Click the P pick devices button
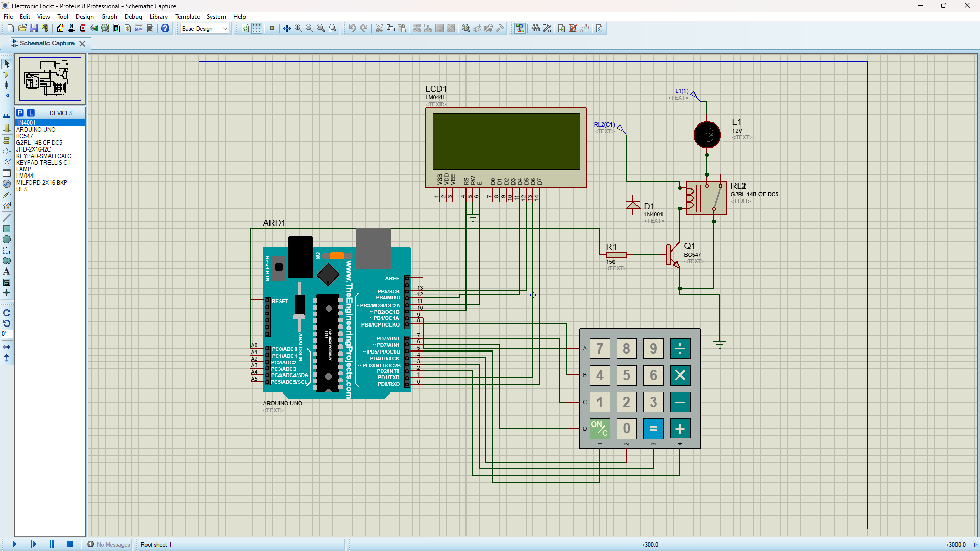This screenshot has height=551, width=980. [20, 113]
